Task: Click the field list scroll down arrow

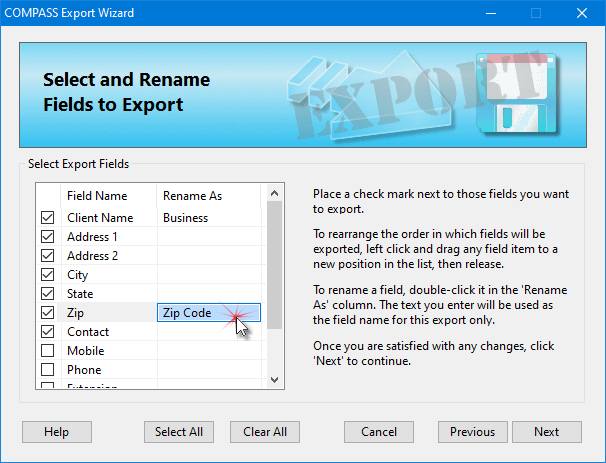Action: click(274, 380)
